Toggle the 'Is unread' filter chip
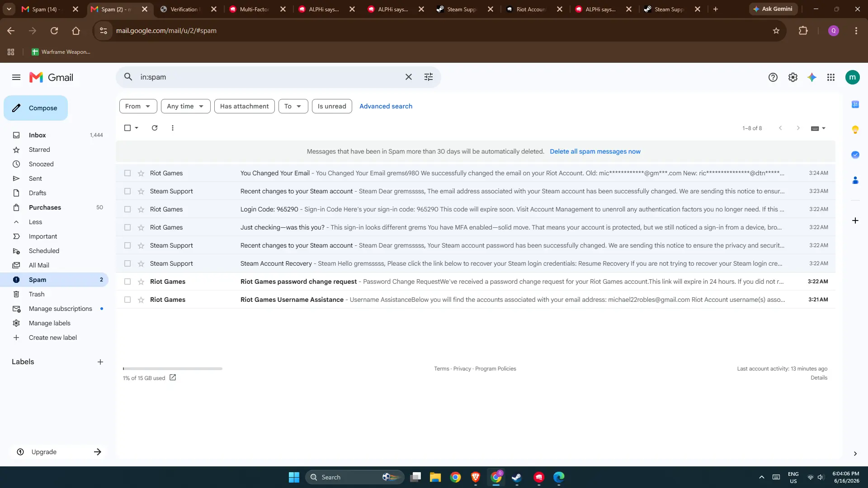868x488 pixels. click(332, 106)
